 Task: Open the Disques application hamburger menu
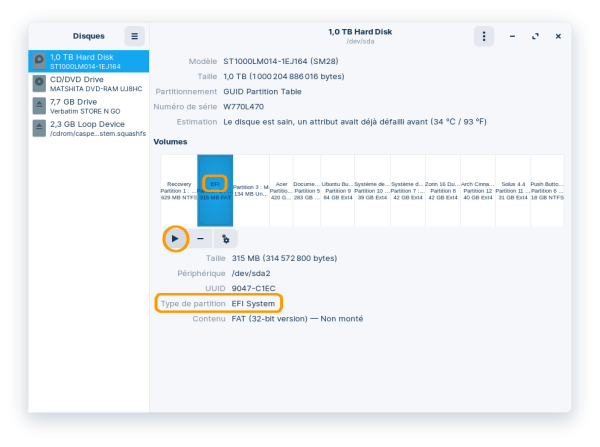click(135, 35)
